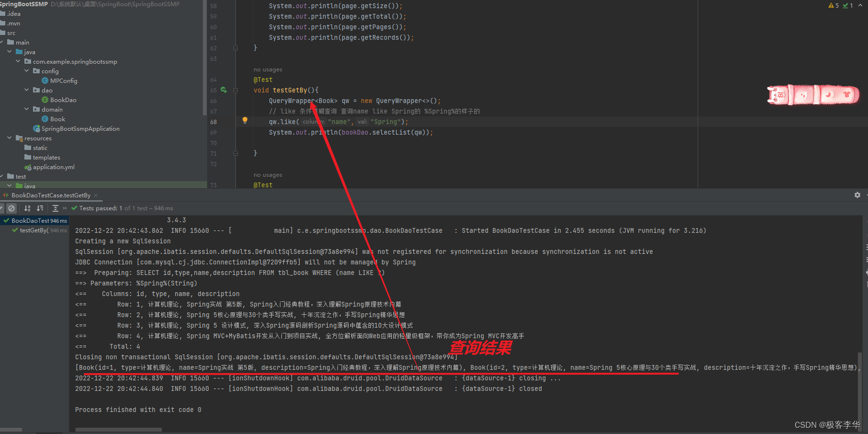Close the BookDaoTestCase.testGetBy run tab
Screen dimensions: 868x434
[x=96, y=195]
